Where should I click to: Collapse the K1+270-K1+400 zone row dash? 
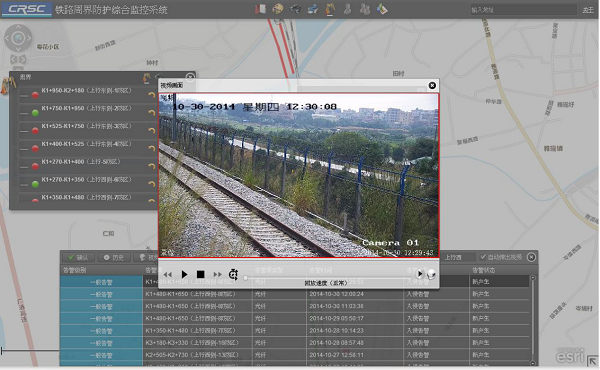tap(24, 167)
